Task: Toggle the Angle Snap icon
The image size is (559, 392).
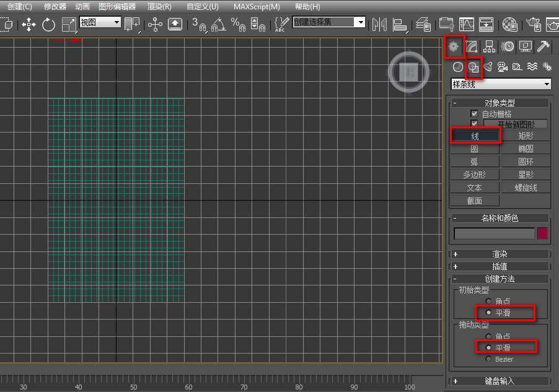Action: [219, 25]
